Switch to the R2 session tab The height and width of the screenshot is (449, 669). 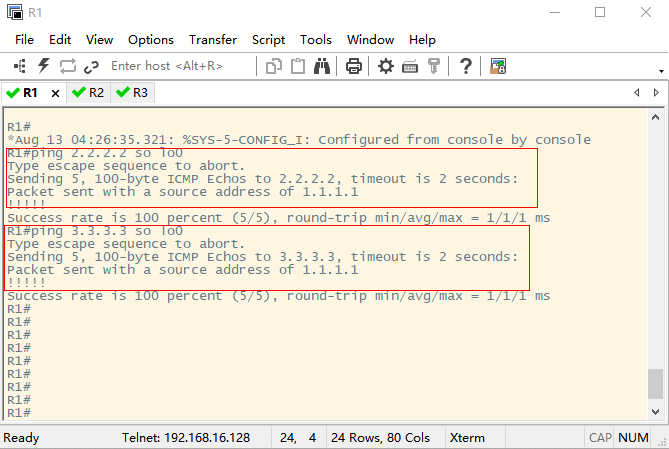(88, 93)
